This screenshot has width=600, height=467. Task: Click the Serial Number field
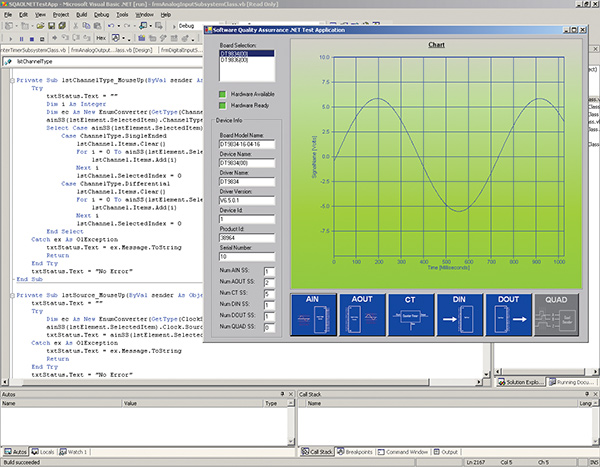pyautogui.click(x=247, y=257)
